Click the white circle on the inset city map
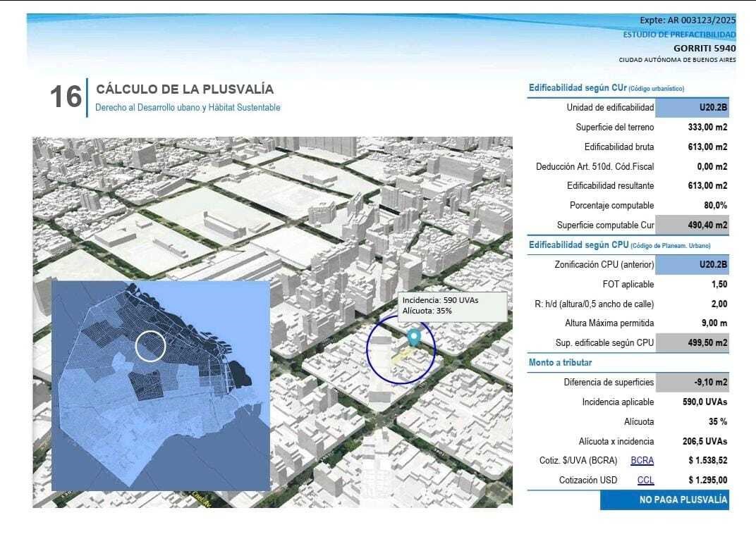Viewport: 756px width, 539px height. click(150, 345)
